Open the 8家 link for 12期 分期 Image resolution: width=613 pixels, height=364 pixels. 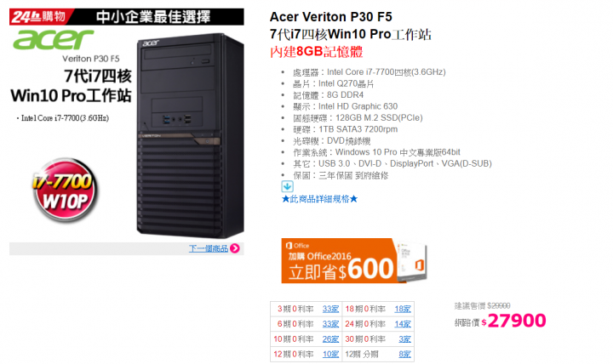coord(404,354)
